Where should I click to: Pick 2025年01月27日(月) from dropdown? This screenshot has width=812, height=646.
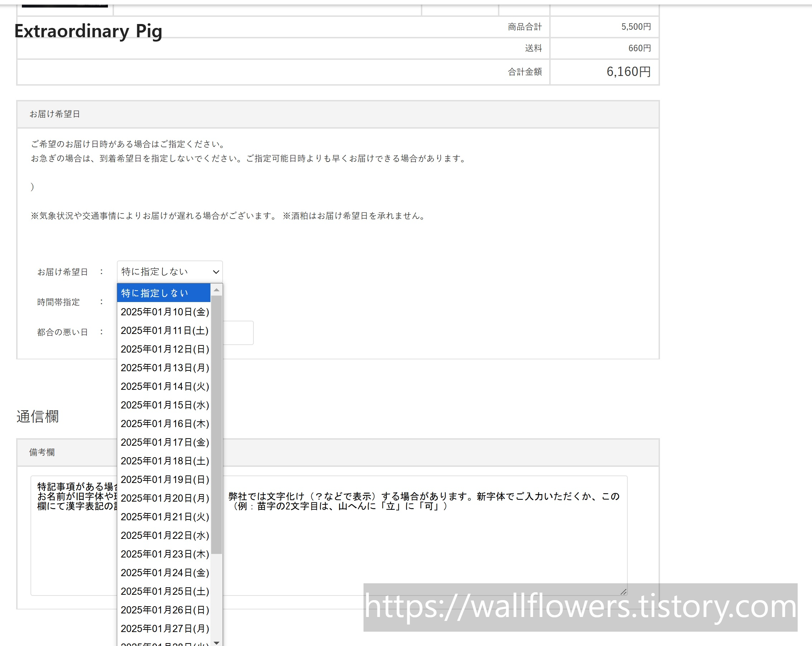pyautogui.click(x=164, y=628)
